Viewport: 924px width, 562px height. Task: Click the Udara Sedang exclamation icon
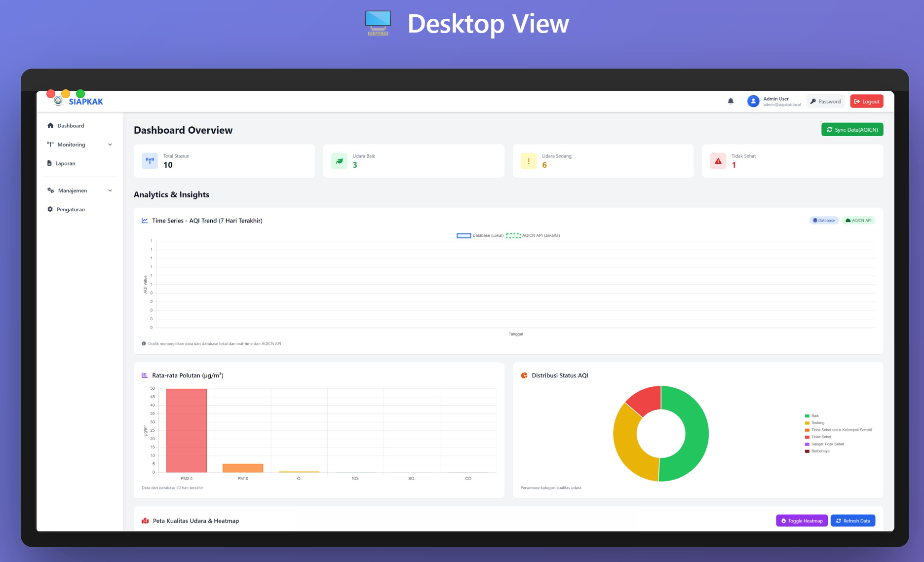tap(529, 161)
